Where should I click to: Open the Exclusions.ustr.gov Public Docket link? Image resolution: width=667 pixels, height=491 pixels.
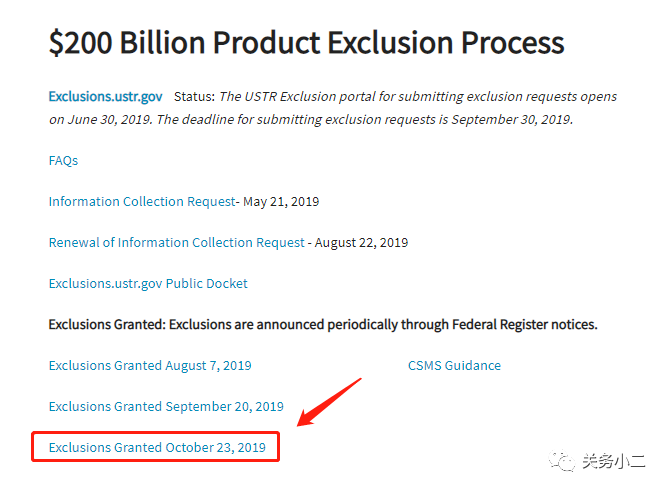(x=148, y=283)
